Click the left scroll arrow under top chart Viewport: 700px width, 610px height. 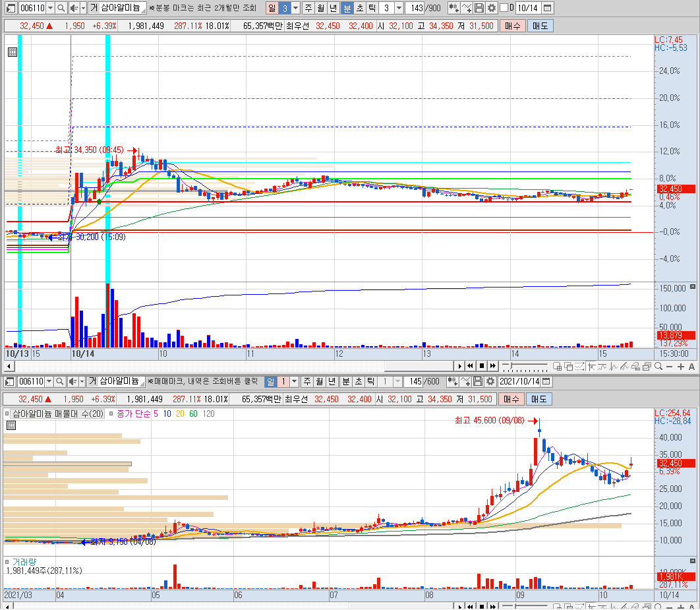pos(9,367)
